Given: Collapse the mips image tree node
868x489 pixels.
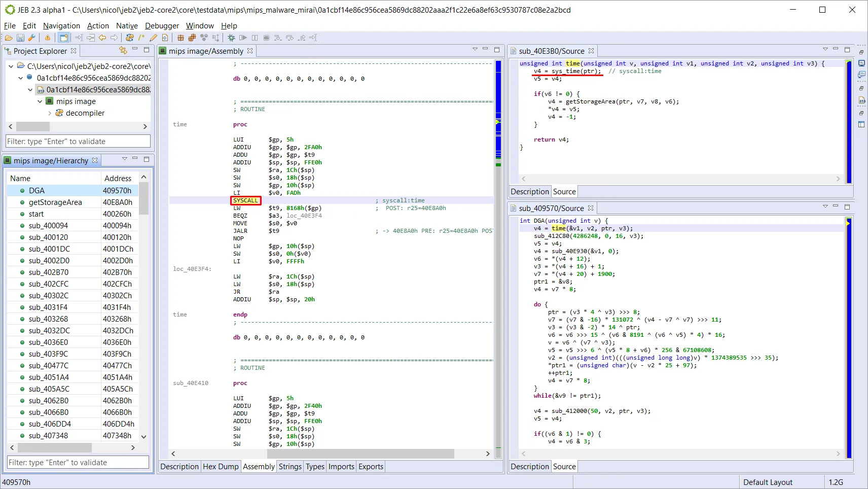Looking at the screenshot, I should click(x=40, y=101).
